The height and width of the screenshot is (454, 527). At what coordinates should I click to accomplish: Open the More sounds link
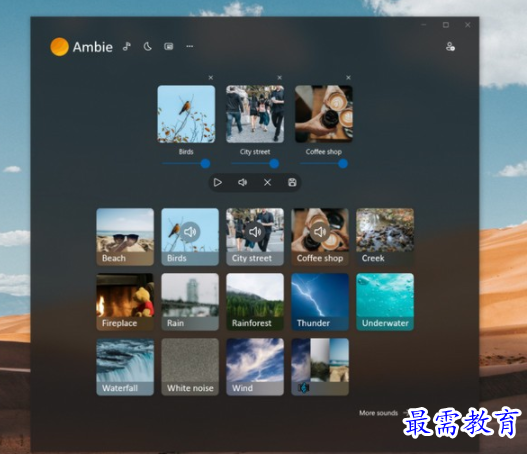(x=378, y=413)
